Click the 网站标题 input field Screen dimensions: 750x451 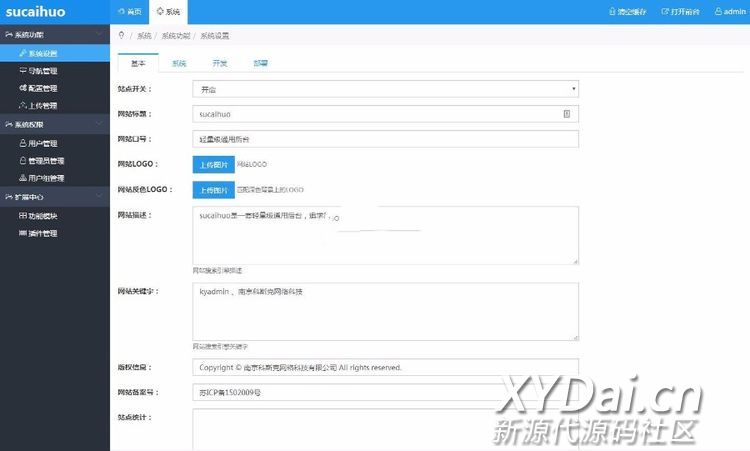click(386, 114)
